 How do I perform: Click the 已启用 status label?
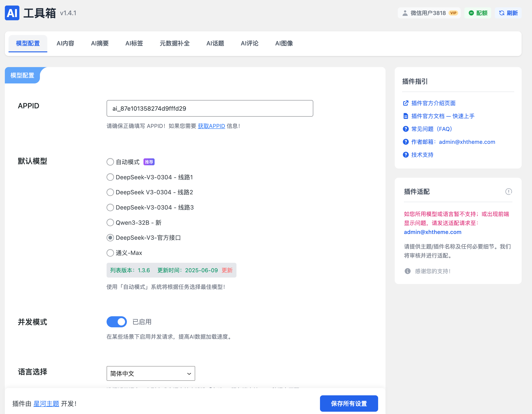click(x=142, y=322)
